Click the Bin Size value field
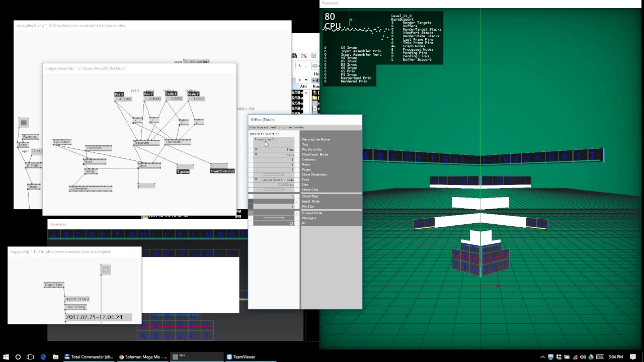644x362 pixels. (x=274, y=207)
